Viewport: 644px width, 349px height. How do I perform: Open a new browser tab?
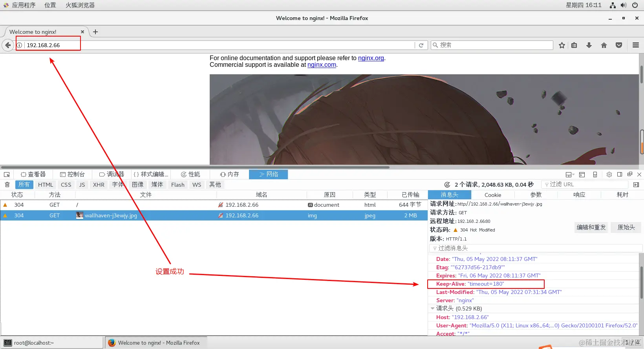(95, 32)
